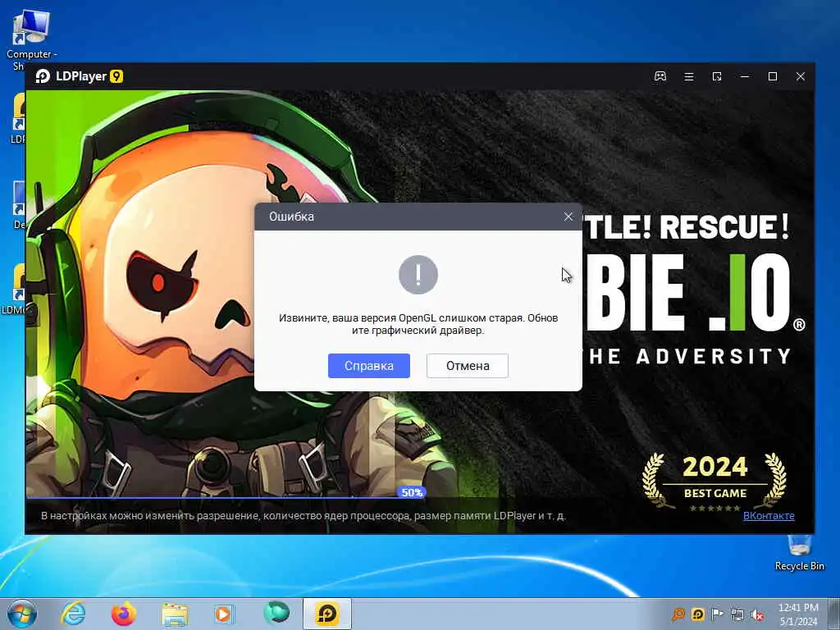Image resolution: width=840 pixels, height=630 pixels.
Task: Click the exclamation warning icon
Action: click(x=418, y=274)
